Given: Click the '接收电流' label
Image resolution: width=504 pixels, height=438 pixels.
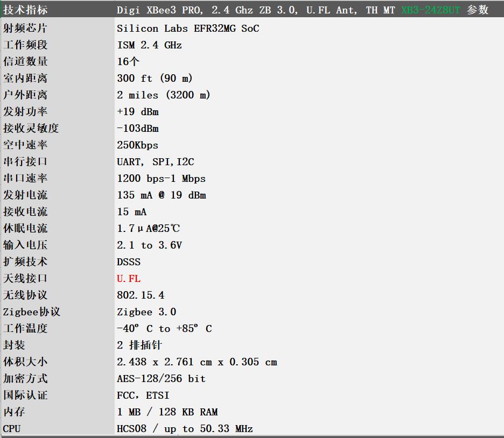Looking at the screenshot, I should 25,211.
